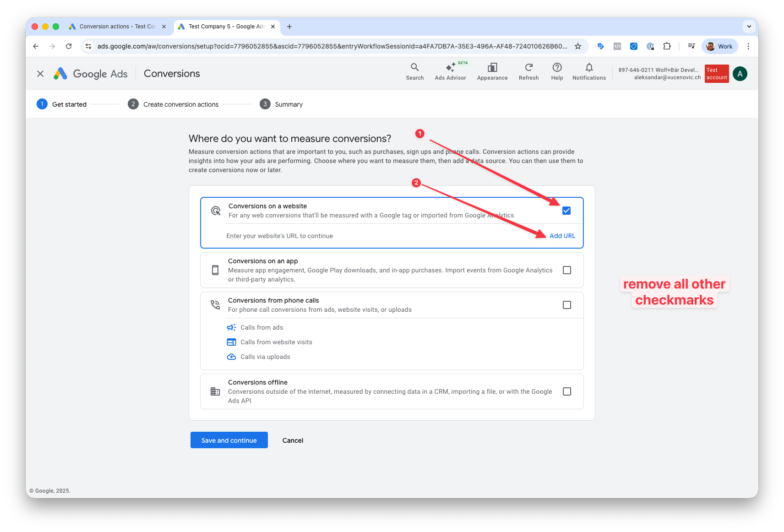The image size is (784, 532).
Task: Switch to the Conversion actions tab
Action: (x=114, y=26)
